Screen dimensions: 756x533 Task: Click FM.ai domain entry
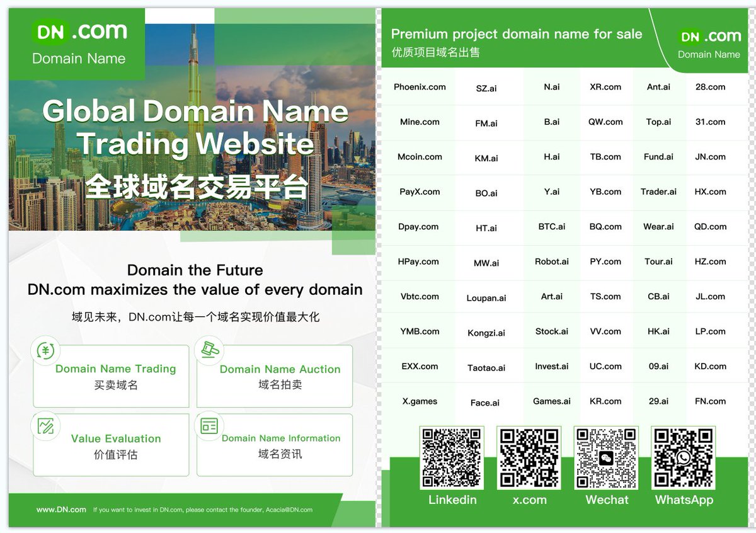[486, 123]
